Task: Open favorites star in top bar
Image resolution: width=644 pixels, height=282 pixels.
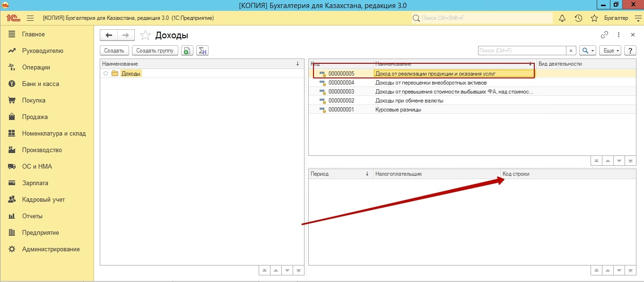Action: [x=594, y=18]
